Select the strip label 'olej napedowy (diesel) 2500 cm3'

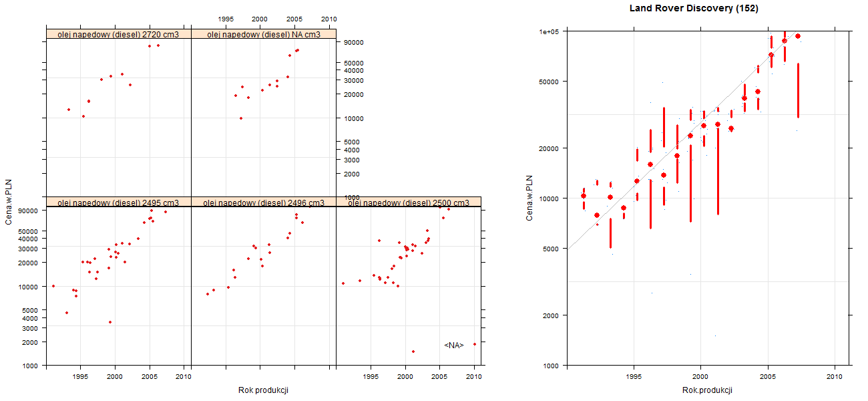click(x=409, y=203)
